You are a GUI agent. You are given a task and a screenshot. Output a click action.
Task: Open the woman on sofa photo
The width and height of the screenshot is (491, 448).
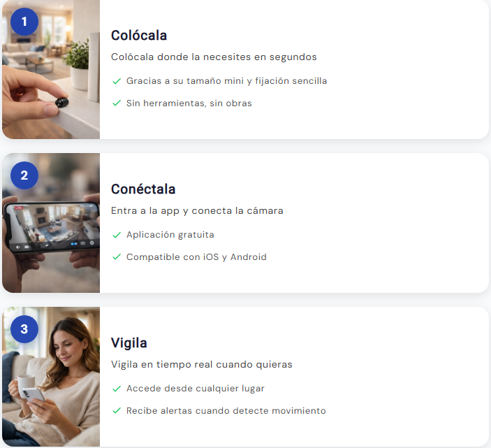point(51,377)
